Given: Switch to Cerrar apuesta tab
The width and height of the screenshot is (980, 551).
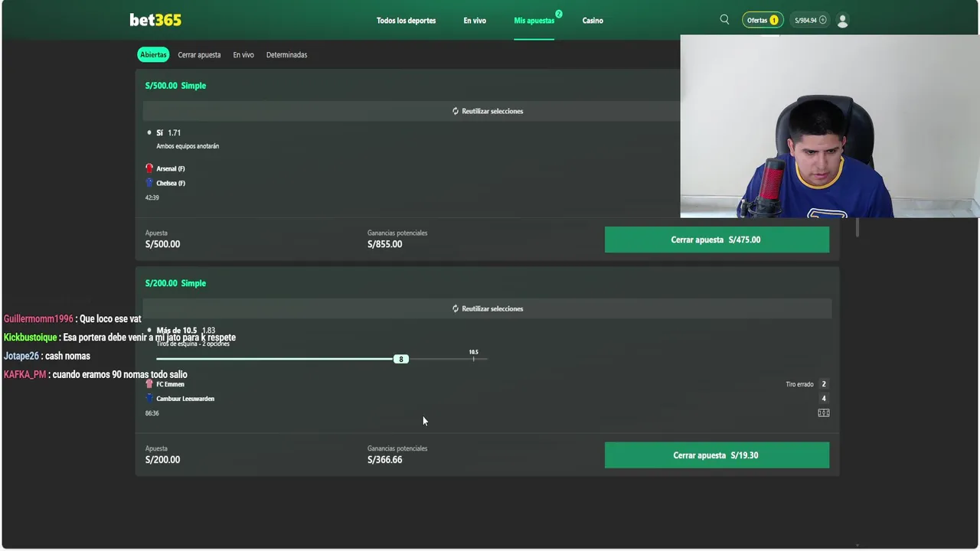Looking at the screenshot, I should point(199,55).
